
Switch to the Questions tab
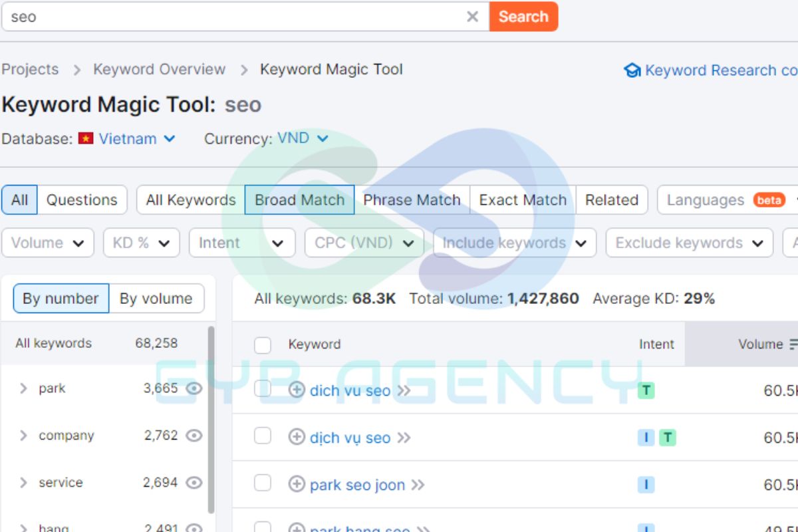82,199
